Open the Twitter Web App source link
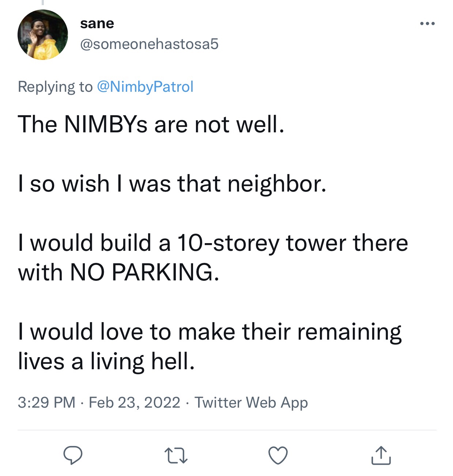 click(x=251, y=402)
